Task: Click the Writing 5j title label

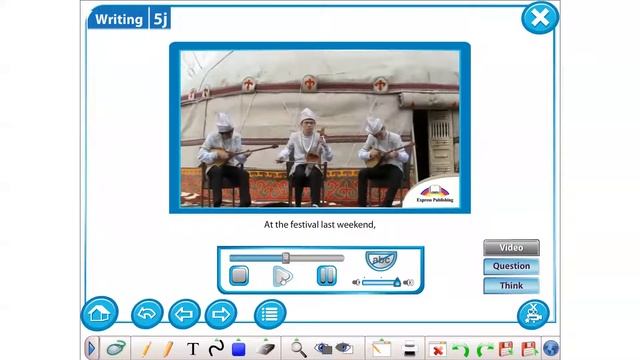Action: 129,19
